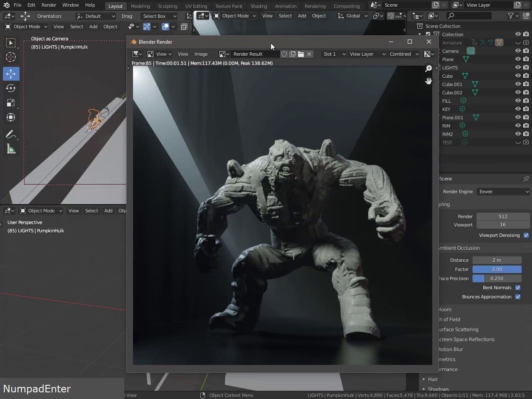Activate the Scale tool
Image resolution: width=532 pixels, height=399 pixels.
[11, 103]
